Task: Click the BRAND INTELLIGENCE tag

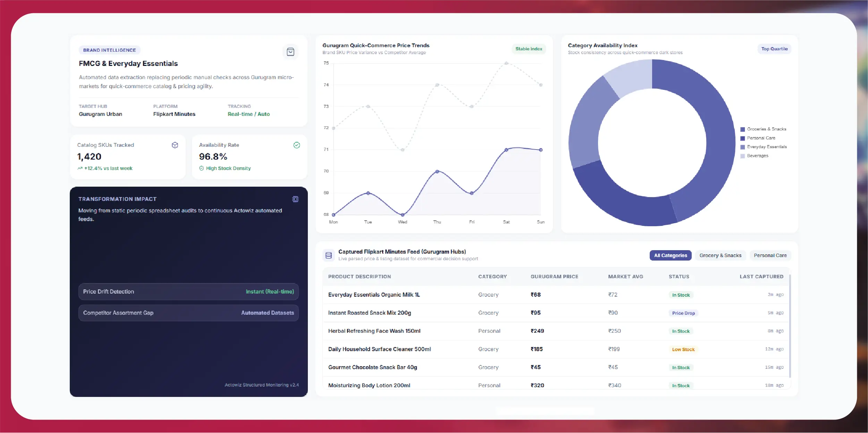Action: pos(109,50)
